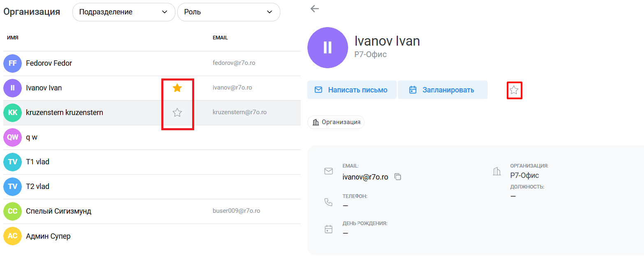Open the Роль dropdown

[229, 12]
